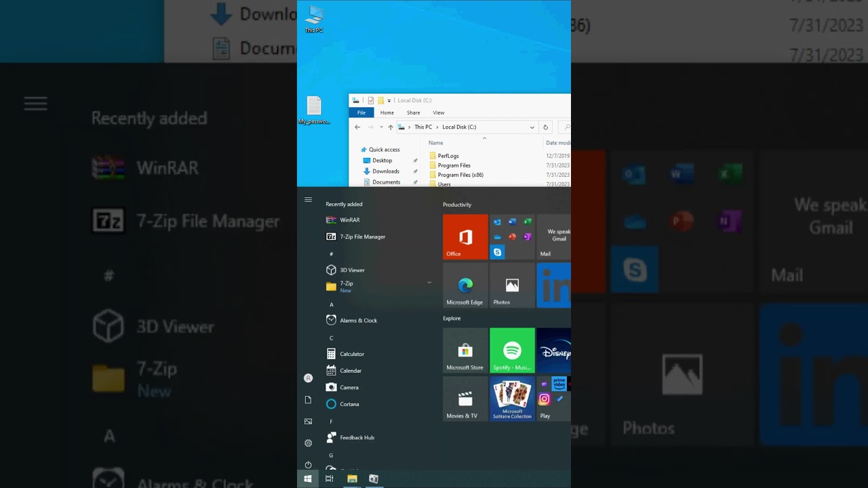Switch to the Share ribbon tab

coord(414,113)
